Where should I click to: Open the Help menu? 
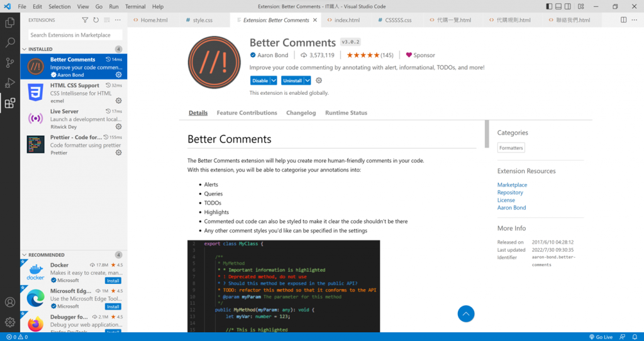click(x=158, y=6)
